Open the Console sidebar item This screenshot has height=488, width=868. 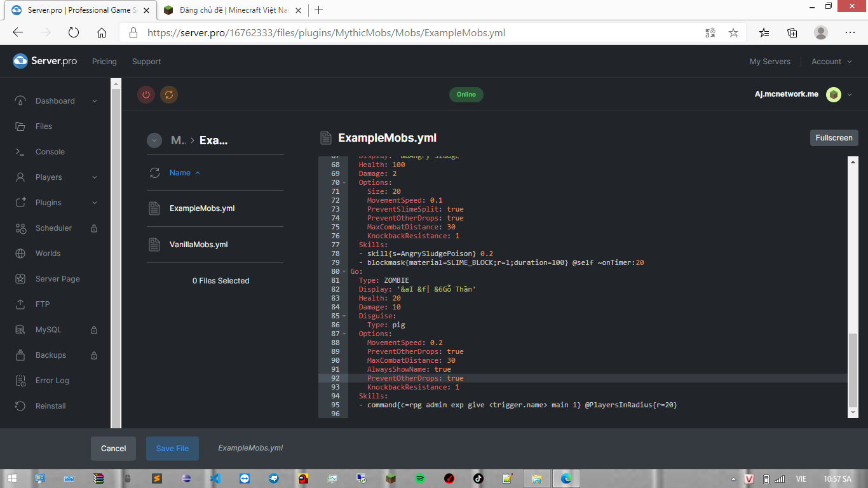click(50, 152)
